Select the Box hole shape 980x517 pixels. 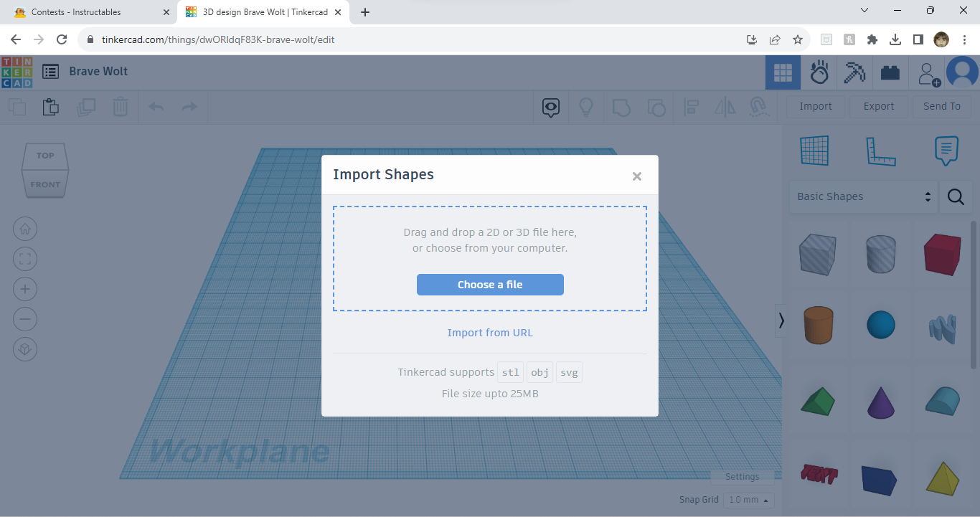[816, 255]
